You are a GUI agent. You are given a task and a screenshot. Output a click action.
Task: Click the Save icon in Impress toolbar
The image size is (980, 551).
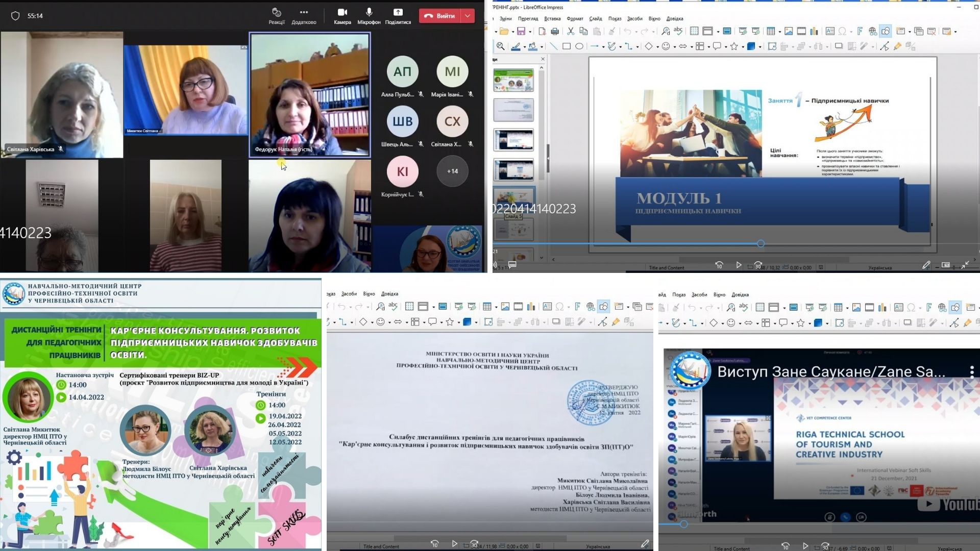pos(521,32)
